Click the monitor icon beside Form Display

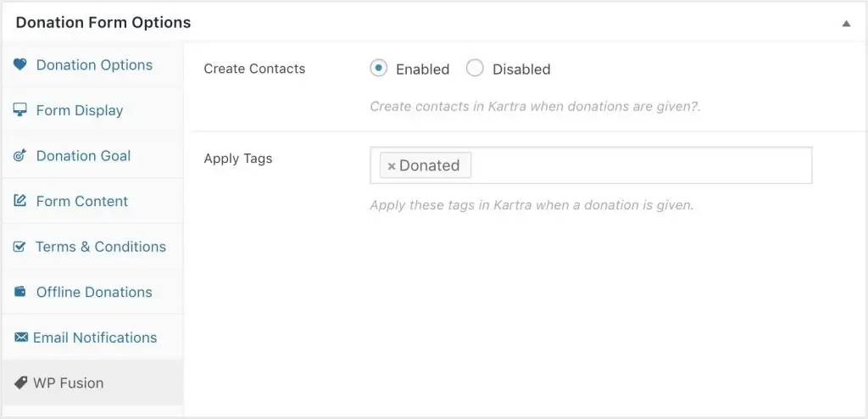[x=20, y=110]
